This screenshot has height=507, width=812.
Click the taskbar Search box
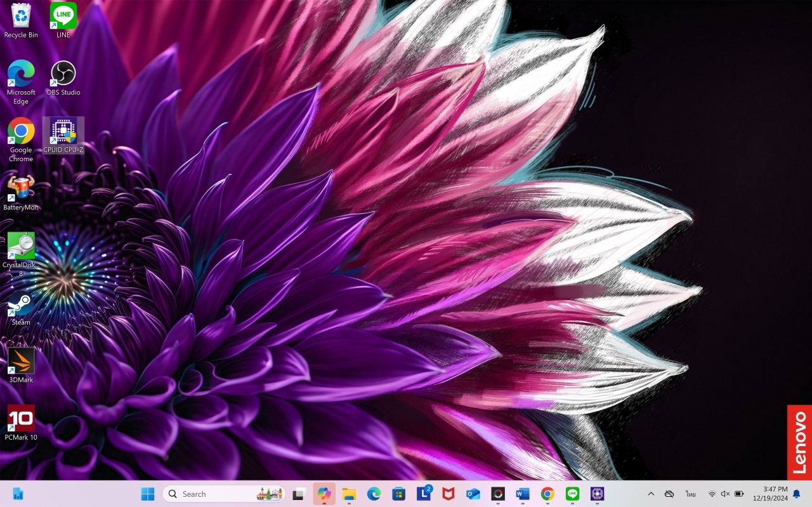(224, 494)
